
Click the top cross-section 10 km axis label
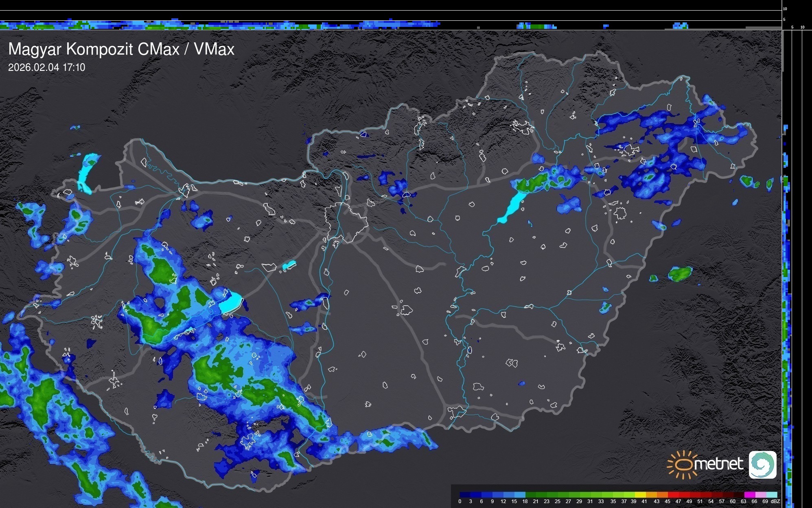785,9
